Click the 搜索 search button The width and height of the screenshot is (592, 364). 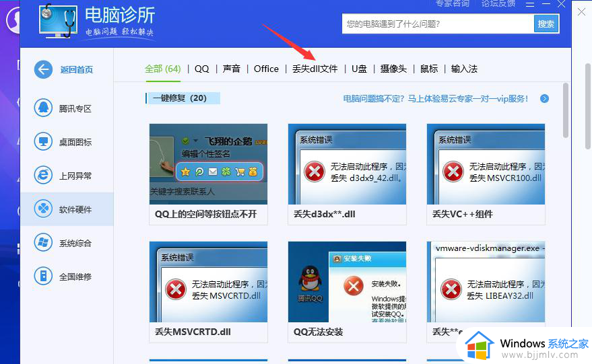[546, 24]
